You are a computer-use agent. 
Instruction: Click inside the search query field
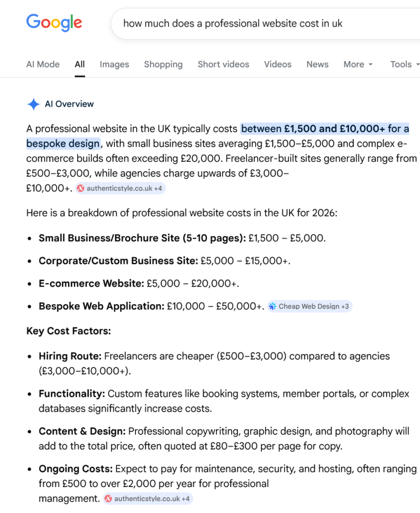tap(226, 23)
